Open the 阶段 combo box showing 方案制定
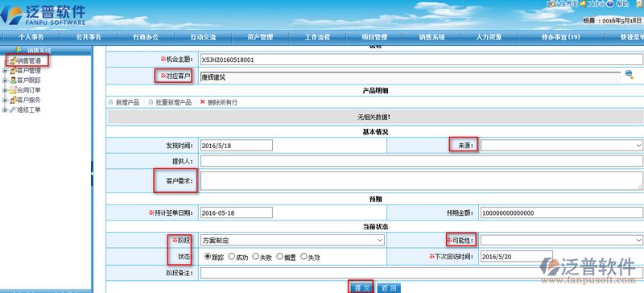 [x=292, y=240]
